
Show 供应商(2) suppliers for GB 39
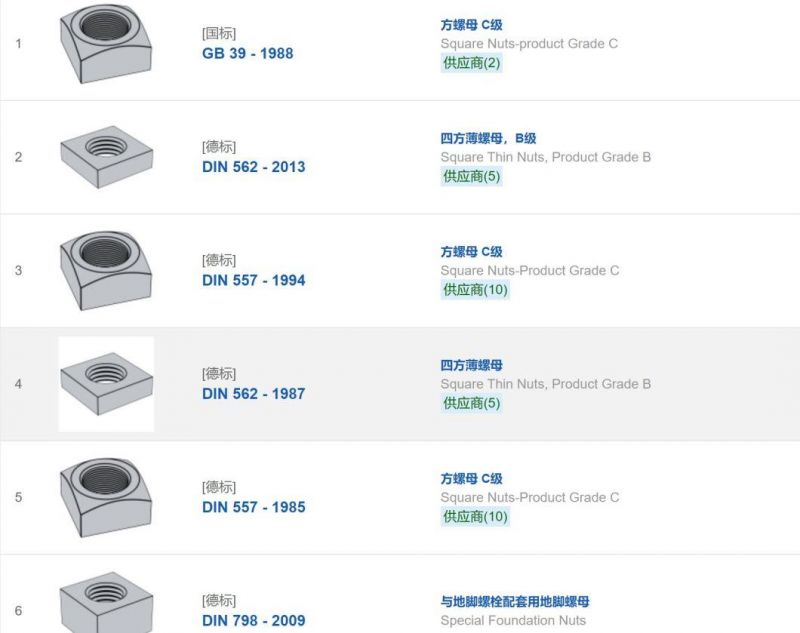click(471, 63)
